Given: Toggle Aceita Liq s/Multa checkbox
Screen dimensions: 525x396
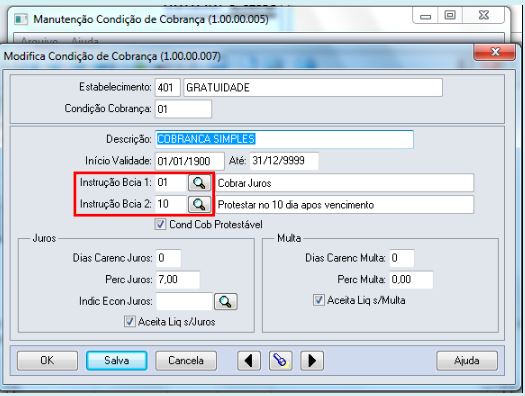Looking at the screenshot, I should 318,300.
